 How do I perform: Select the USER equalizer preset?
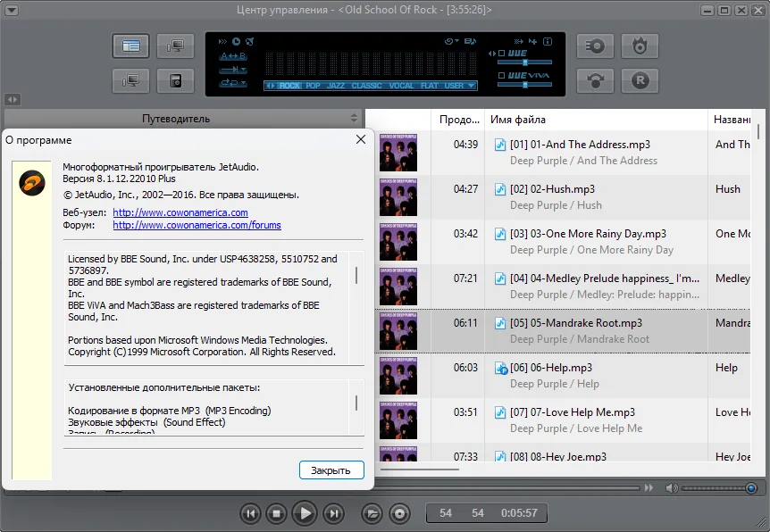click(454, 86)
